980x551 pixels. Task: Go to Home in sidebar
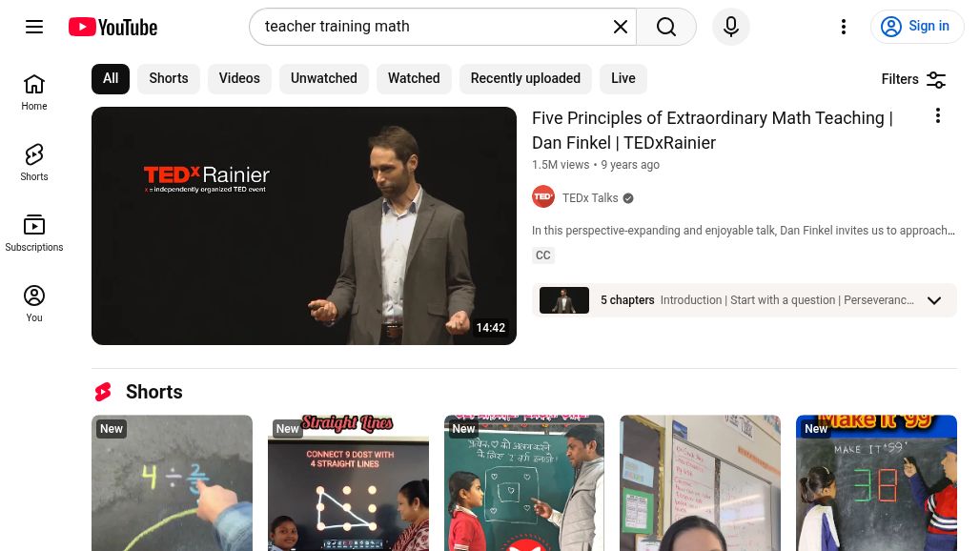[34, 92]
